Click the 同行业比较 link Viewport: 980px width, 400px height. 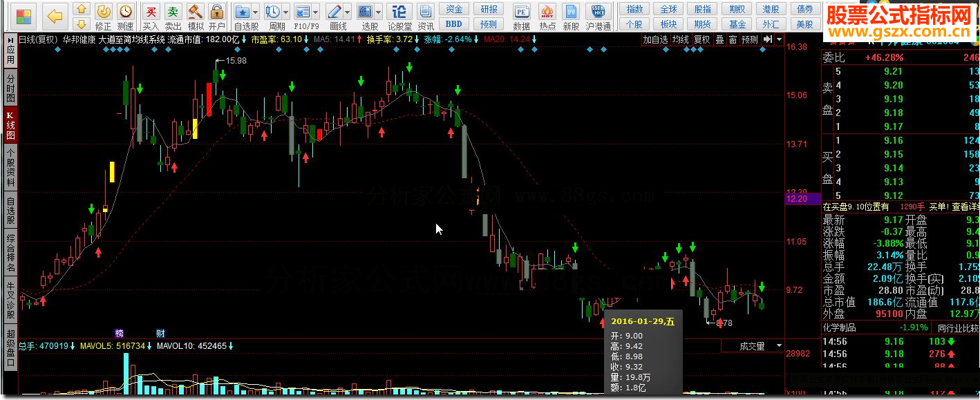pos(958,327)
